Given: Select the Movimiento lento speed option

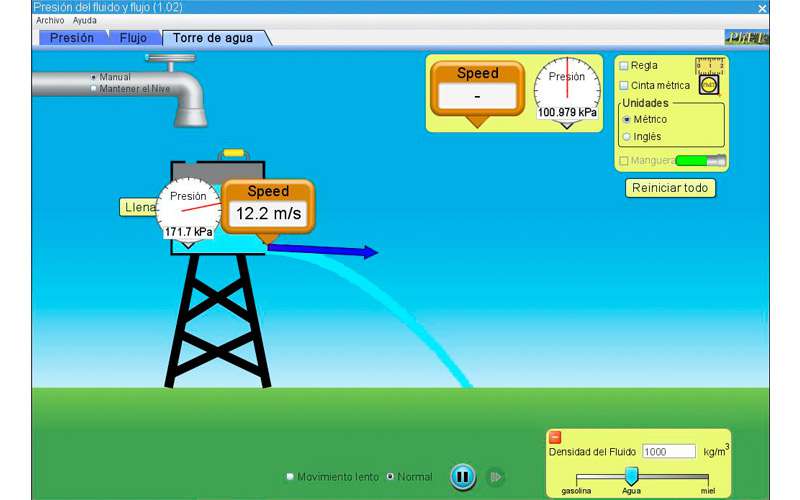Looking at the screenshot, I should (x=291, y=477).
